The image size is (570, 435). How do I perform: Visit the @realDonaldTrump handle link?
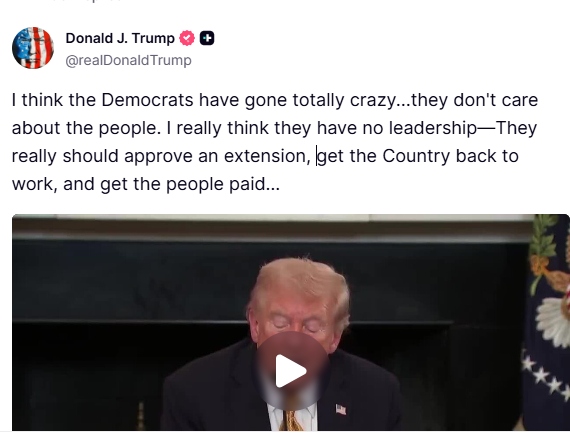click(x=128, y=60)
